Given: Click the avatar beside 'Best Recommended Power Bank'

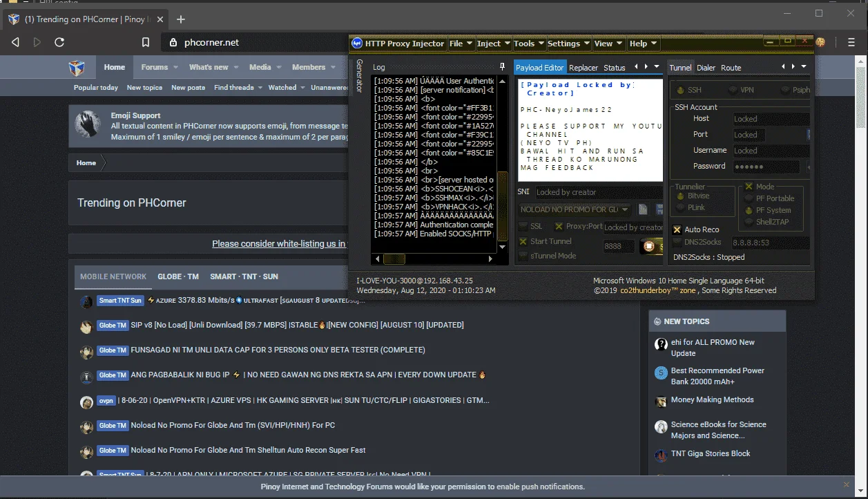Looking at the screenshot, I should [x=661, y=373].
